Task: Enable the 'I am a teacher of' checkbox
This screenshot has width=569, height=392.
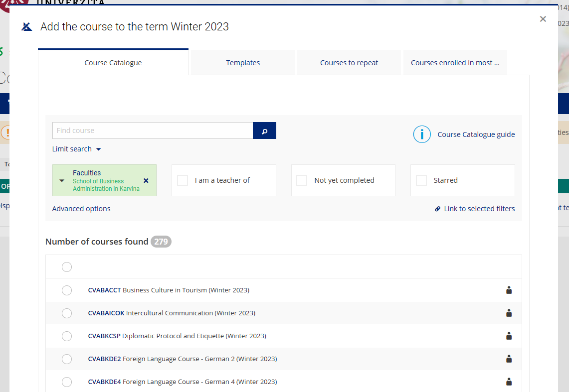Action: point(183,180)
